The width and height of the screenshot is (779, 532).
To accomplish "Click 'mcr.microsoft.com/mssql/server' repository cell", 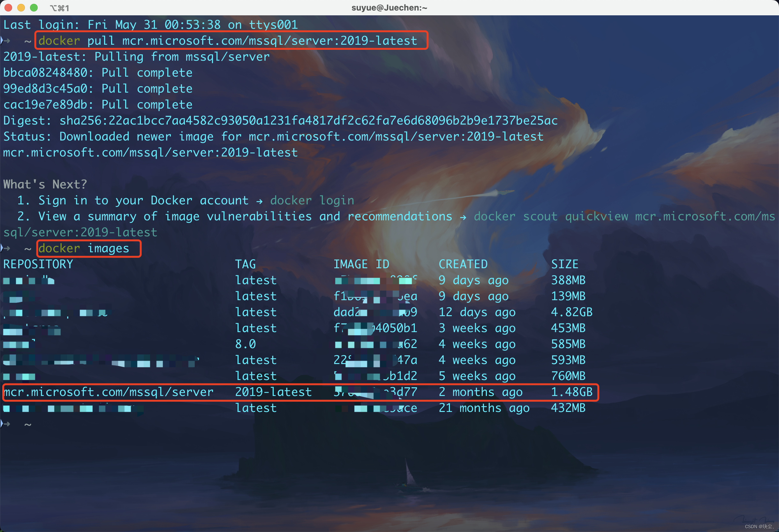I will (108, 392).
